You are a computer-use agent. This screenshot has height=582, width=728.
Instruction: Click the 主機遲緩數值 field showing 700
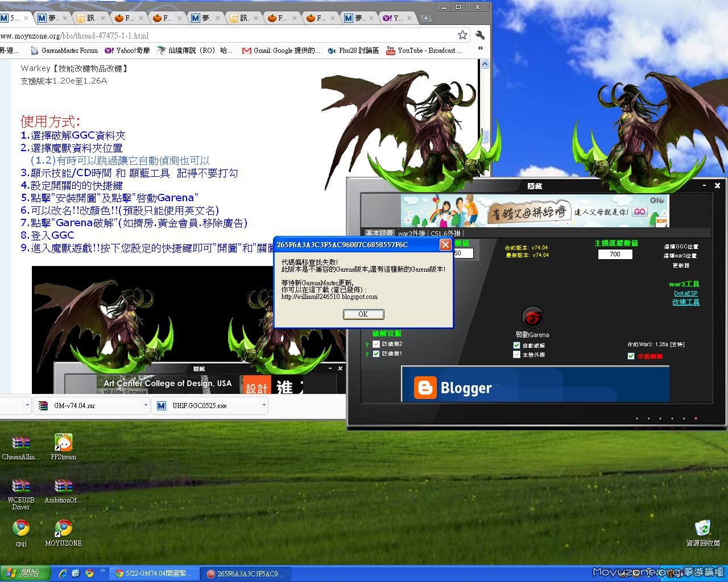[615, 254]
